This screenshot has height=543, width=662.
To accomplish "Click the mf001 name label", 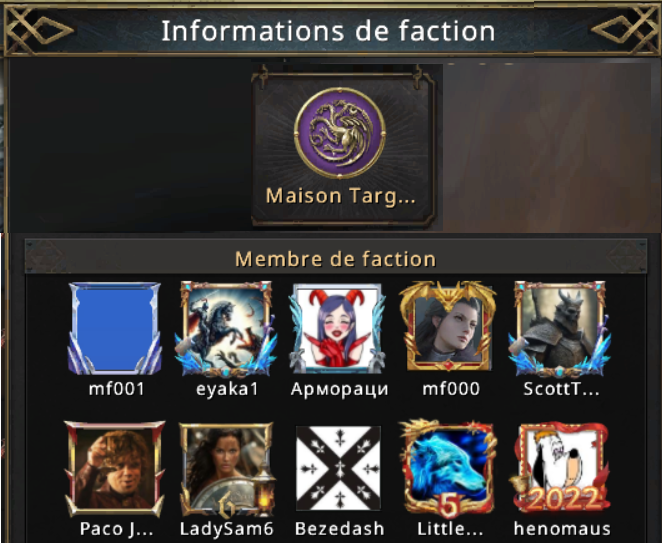I will pos(117,389).
